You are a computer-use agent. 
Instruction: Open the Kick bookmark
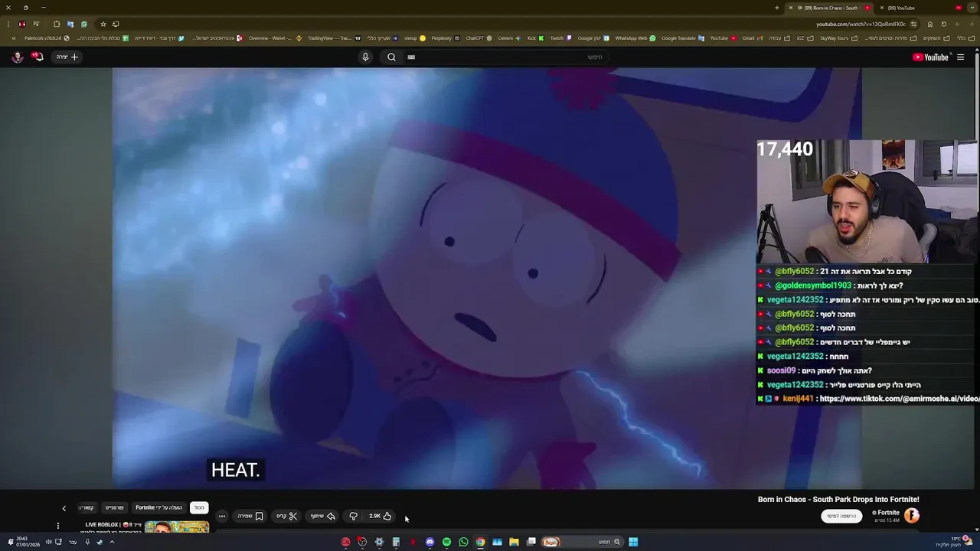tap(535, 38)
